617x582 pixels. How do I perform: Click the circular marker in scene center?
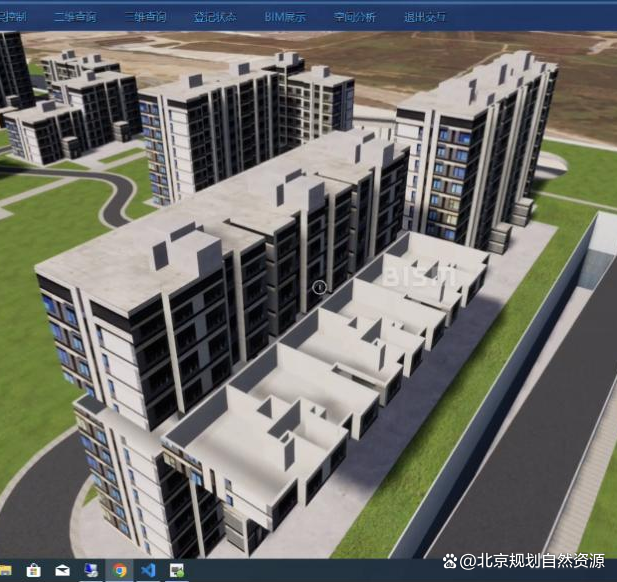coord(319,287)
